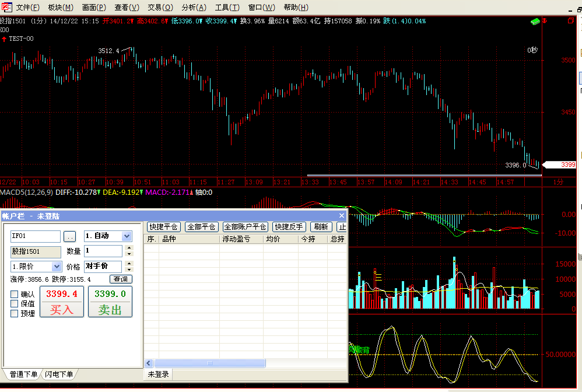The height and width of the screenshot is (392, 582).
Task: Enable the 确认 checkbox
Action: 15,295
